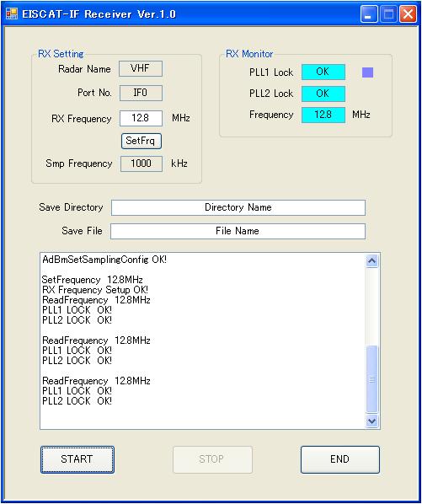Click the Smp Frequency 1000 field
Image resolution: width=422 pixels, height=504 pixels.
coord(142,164)
